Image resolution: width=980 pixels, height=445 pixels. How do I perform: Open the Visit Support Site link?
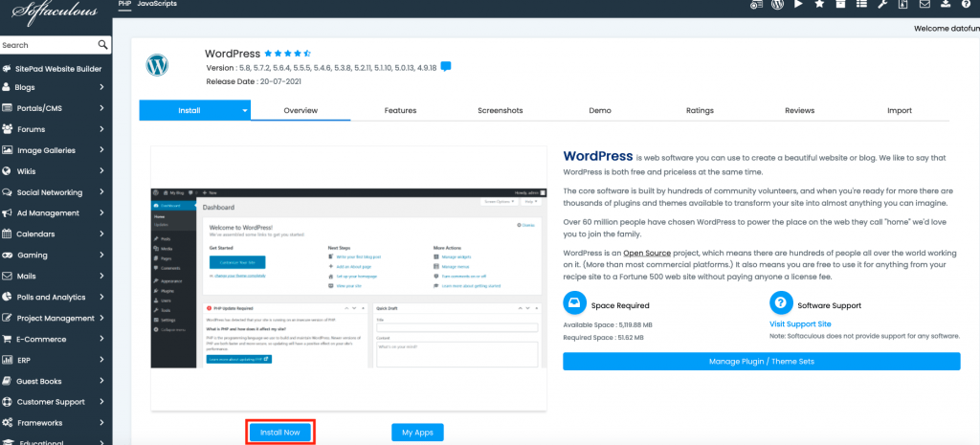[800, 323]
